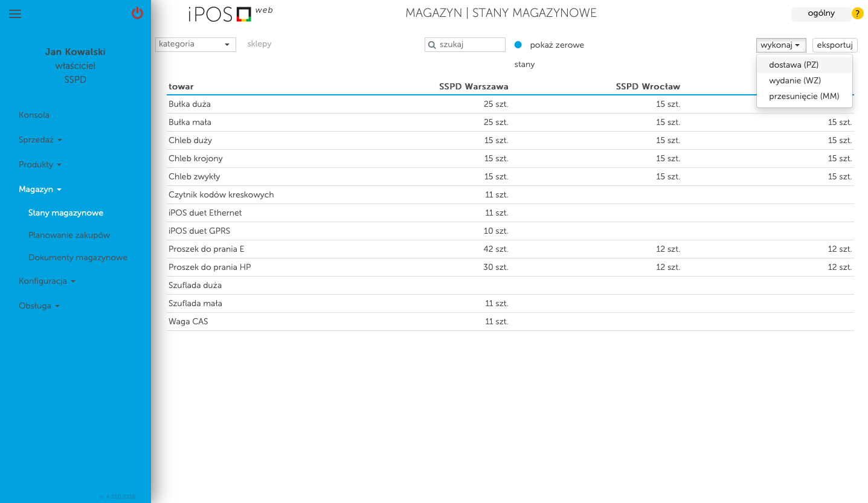Click the 'ogólny' button in header
868x503 pixels.
point(820,13)
